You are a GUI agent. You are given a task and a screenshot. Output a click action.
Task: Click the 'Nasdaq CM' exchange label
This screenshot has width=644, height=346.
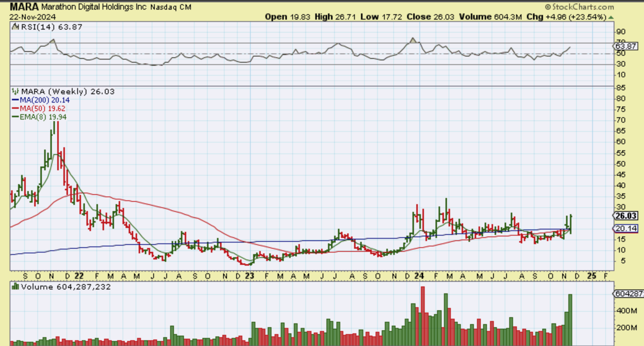(171, 7)
